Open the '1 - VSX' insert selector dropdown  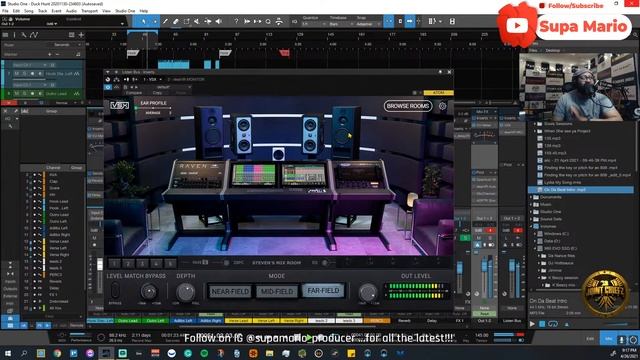(x=152, y=79)
